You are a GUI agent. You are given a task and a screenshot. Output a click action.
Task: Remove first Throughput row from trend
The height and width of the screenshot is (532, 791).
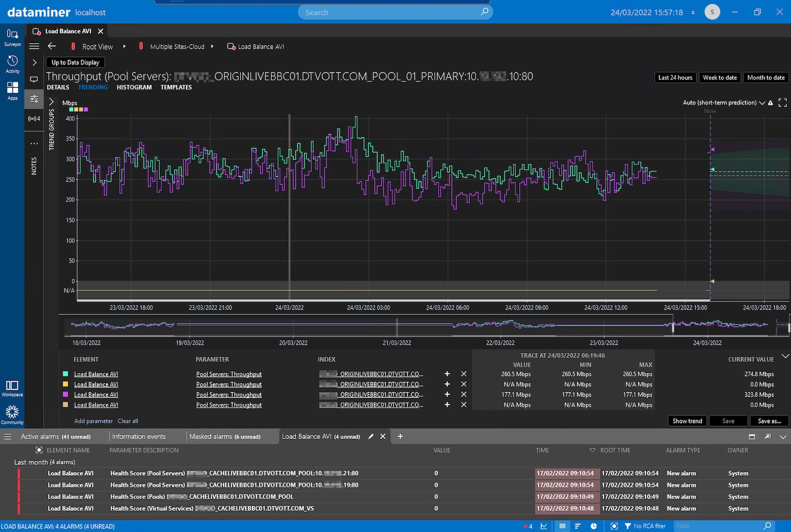tap(464, 374)
